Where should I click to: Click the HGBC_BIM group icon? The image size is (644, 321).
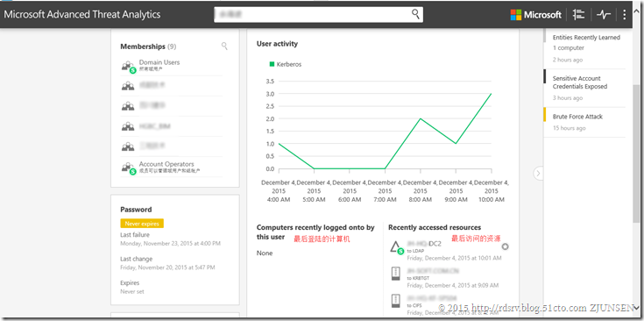(128, 126)
